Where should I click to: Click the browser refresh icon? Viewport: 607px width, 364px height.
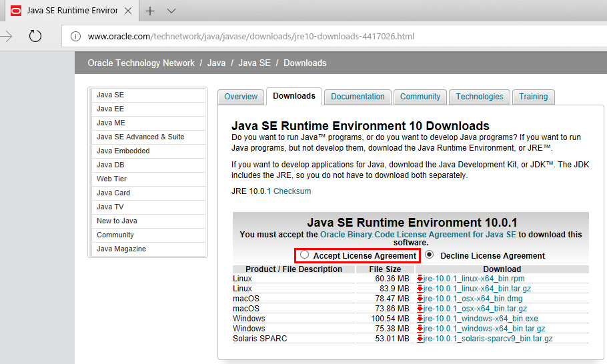(x=35, y=37)
